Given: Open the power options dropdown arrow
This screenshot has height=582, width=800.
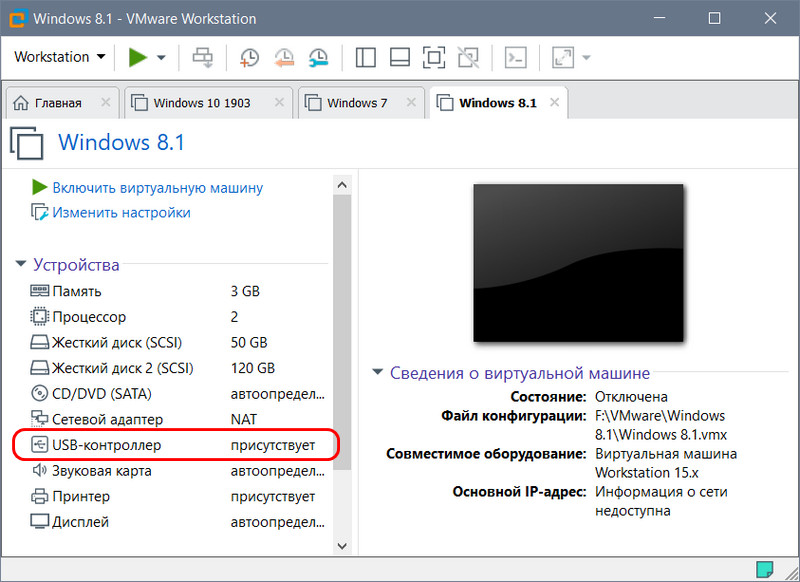Looking at the screenshot, I should click(161, 58).
